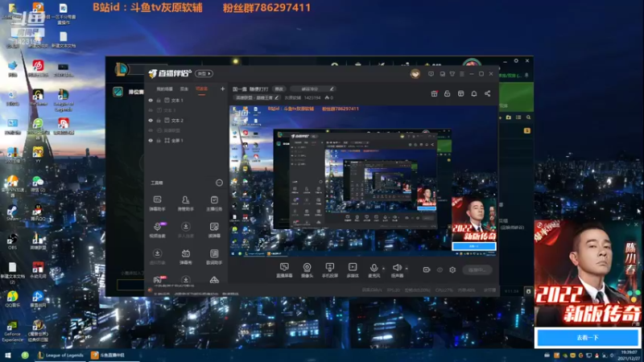Viewport: 644px width, 362px height.
Task: Show the hidden 文本 3 layer
Action: (151, 110)
